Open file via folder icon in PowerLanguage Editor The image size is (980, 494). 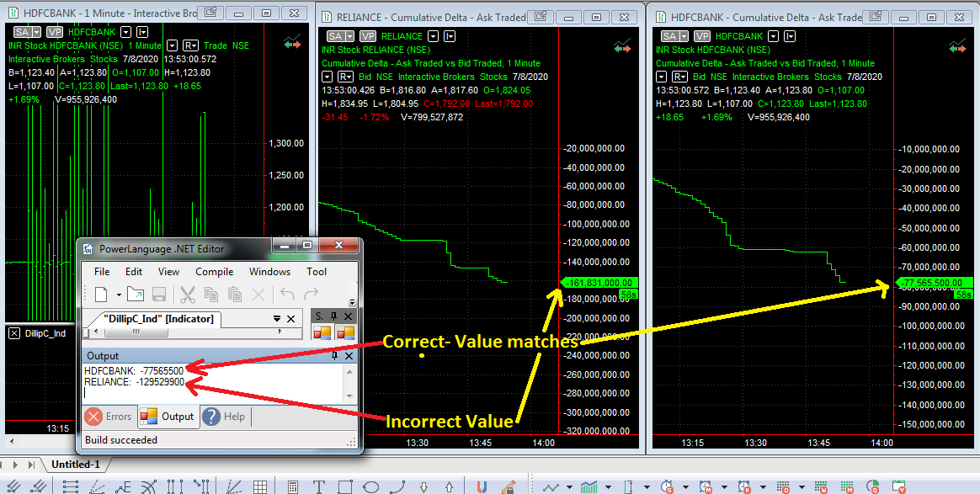(x=136, y=295)
